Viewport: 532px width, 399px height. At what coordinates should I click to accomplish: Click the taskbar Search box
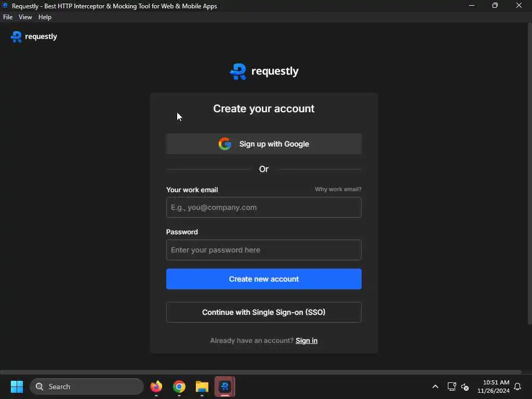pyautogui.click(x=87, y=387)
